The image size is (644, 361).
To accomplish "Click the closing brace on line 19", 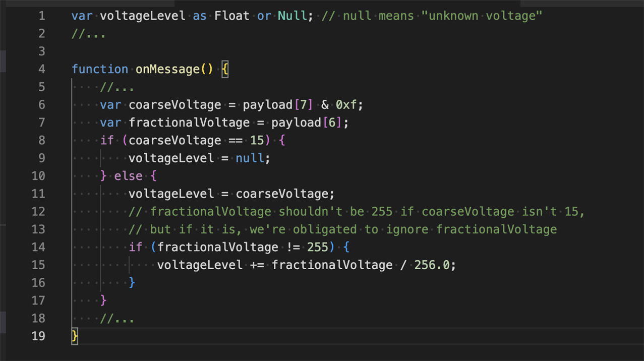I will pyautogui.click(x=75, y=336).
